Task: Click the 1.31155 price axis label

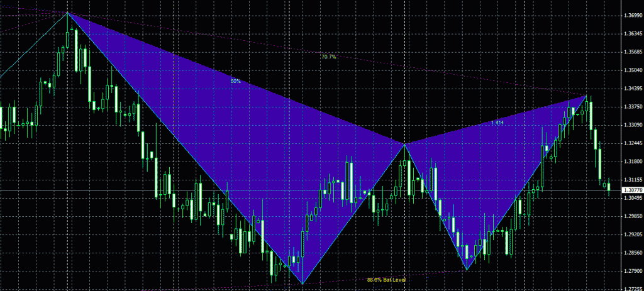Action: click(x=633, y=180)
